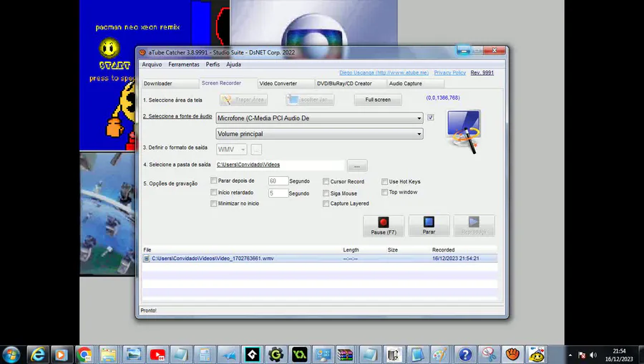
Task: Open the Windows Start orb
Action: point(11,355)
